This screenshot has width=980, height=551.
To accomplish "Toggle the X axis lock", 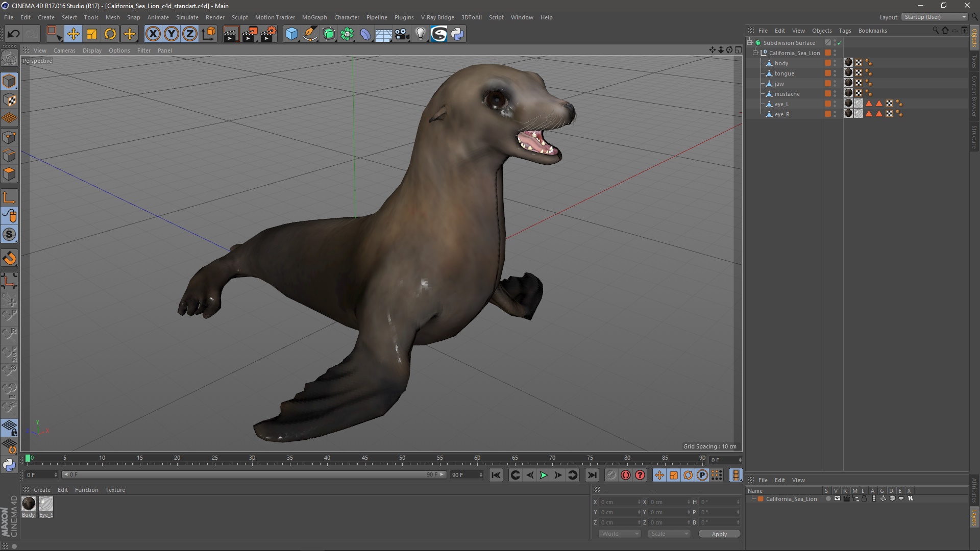I will (153, 34).
